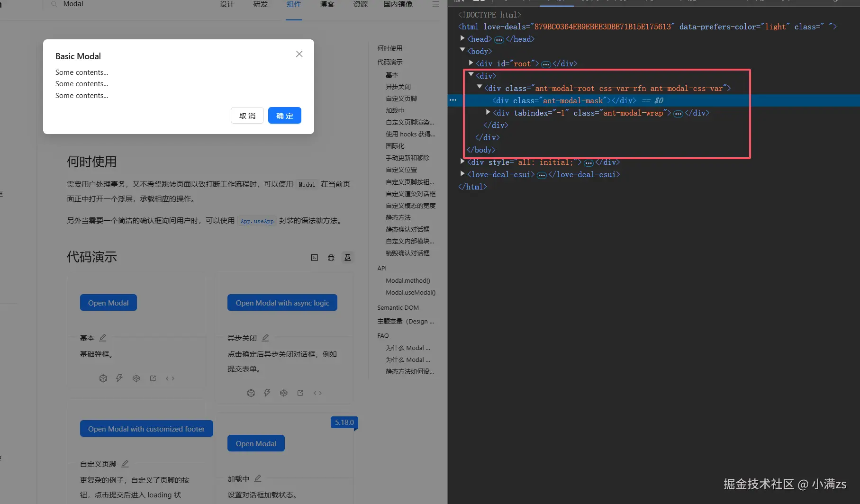860x504 pixels.
Task: Edit the 基本 demo via pencil icon
Action: (x=103, y=338)
